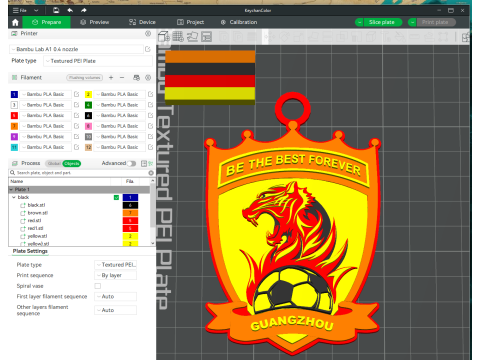
Task: Open the Calibration tab
Action: (239, 22)
